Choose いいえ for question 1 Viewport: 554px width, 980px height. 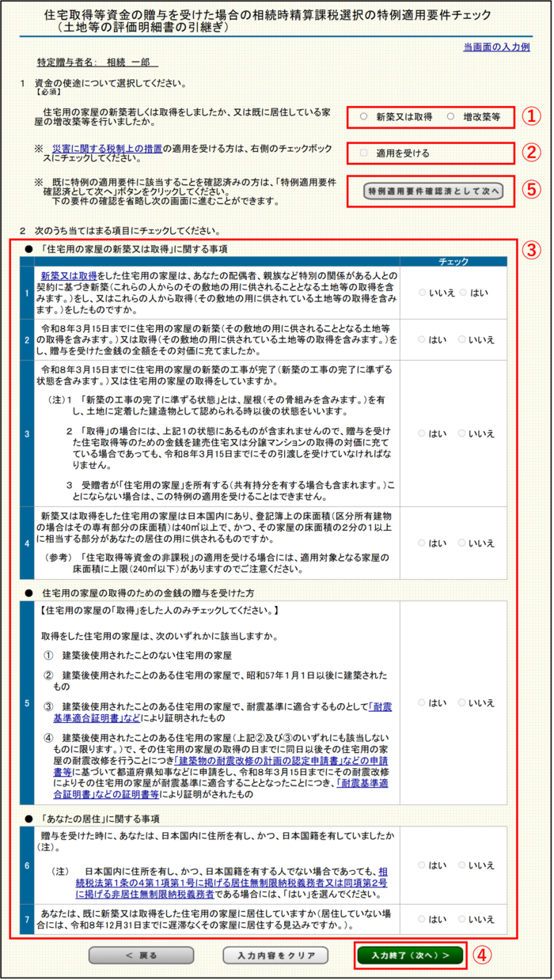click(x=422, y=293)
